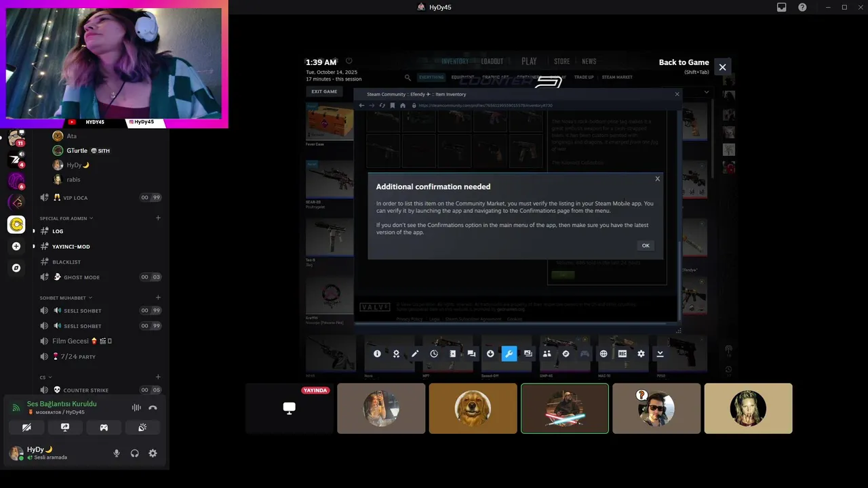Open downloads arrow icon in overlay toolbar

[x=490, y=354]
